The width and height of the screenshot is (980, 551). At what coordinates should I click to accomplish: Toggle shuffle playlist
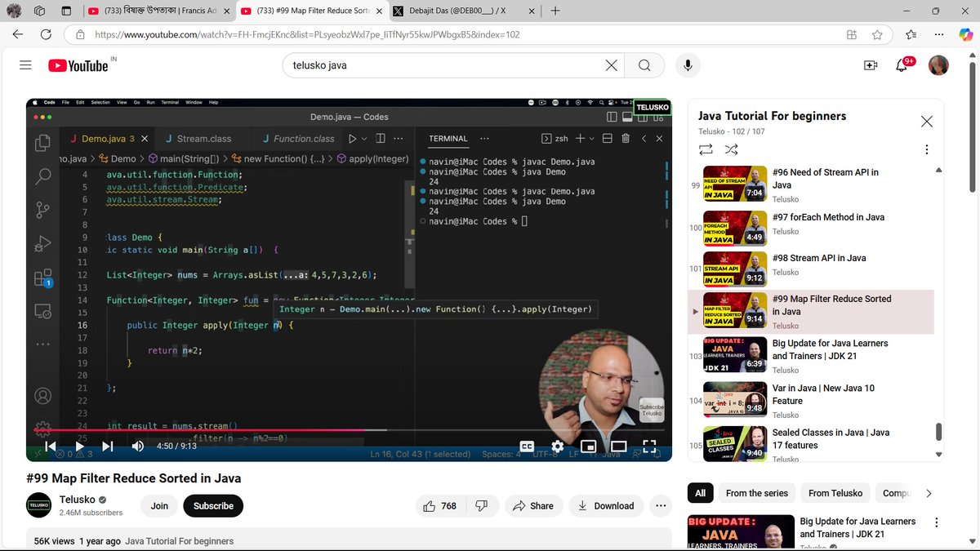point(732,149)
